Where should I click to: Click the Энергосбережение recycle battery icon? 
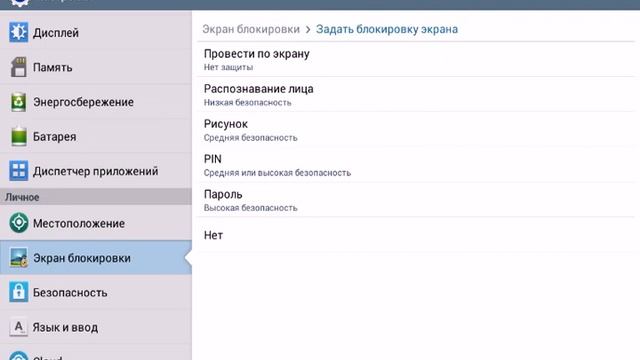18,102
